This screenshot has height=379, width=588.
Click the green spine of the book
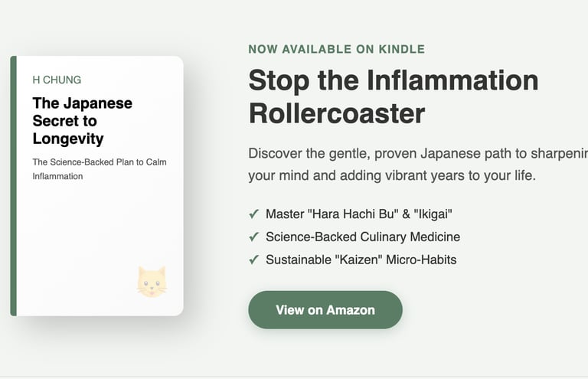coord(13,186)
